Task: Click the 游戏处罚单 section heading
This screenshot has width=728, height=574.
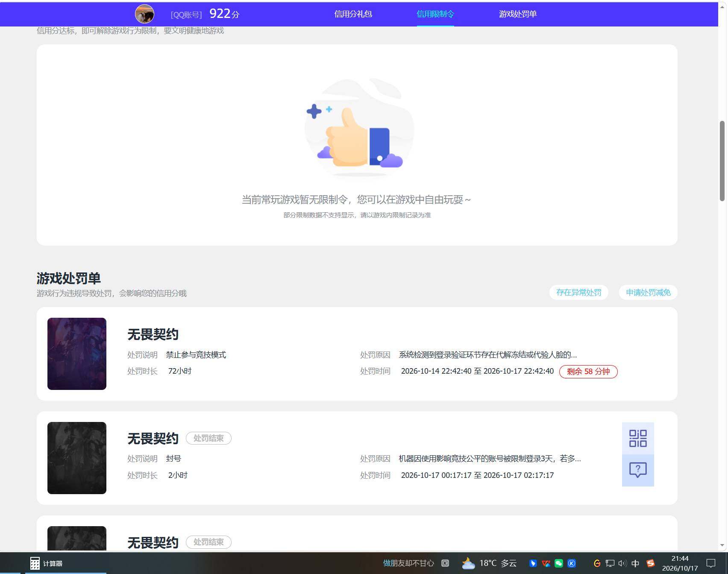Action: point(69,278)
